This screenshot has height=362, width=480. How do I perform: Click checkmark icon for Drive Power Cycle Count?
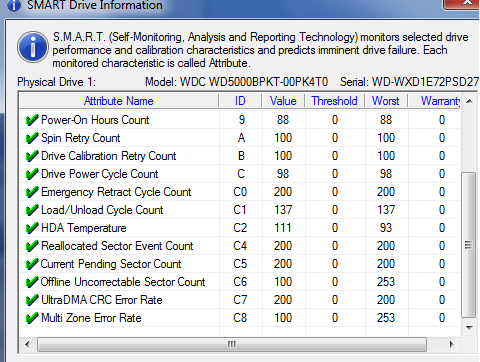coord(32,174)
